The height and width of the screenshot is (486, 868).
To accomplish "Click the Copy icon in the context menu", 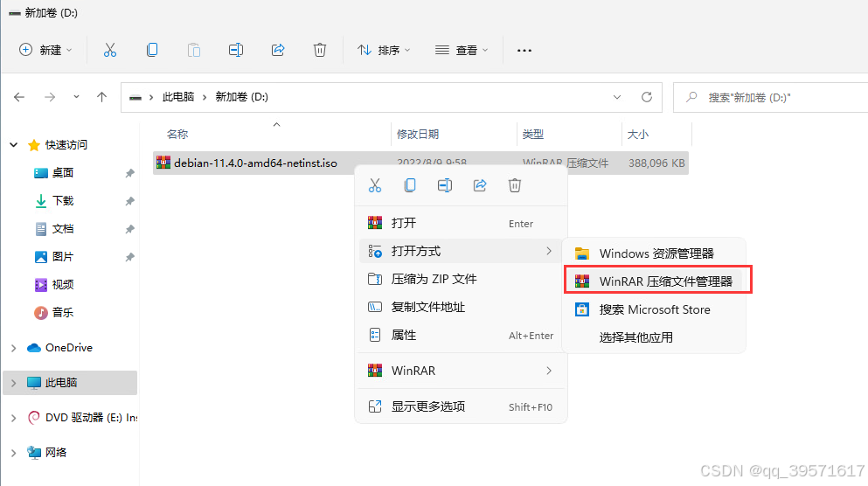I will click(x=410, y=185).
